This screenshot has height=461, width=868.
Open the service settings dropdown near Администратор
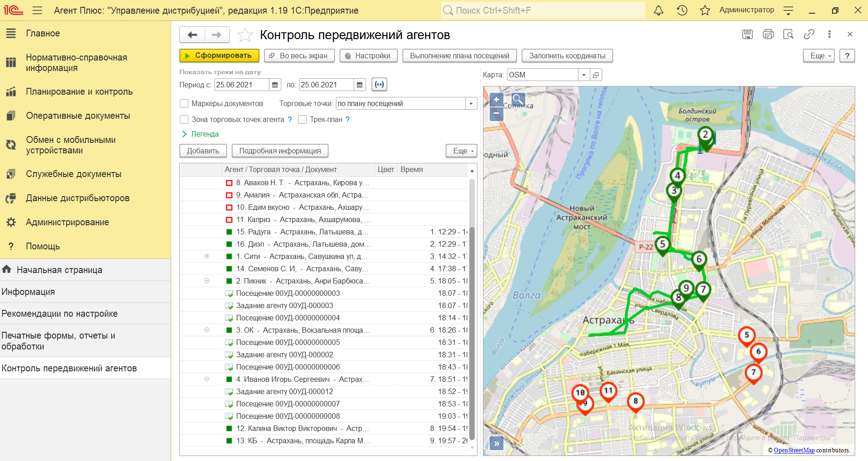tap(788, 10)
